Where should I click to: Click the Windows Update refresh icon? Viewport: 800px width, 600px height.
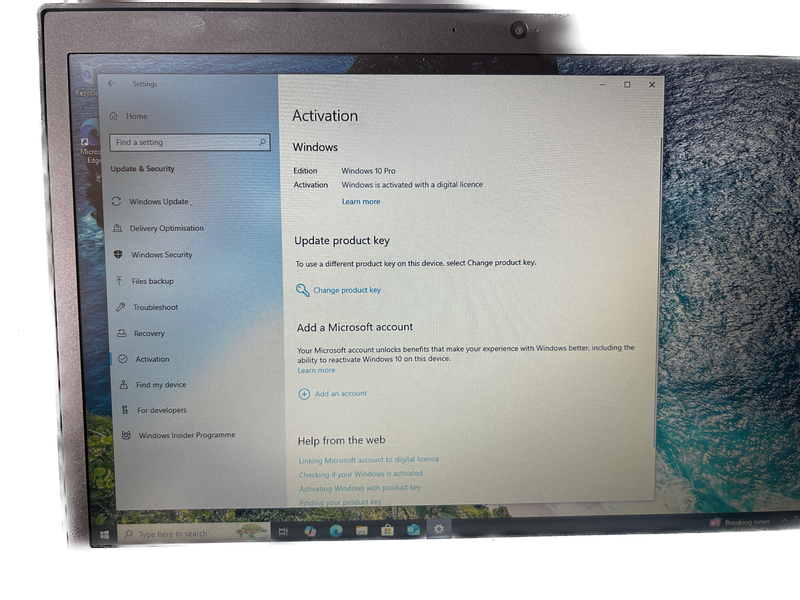click(x=116, y=201)
